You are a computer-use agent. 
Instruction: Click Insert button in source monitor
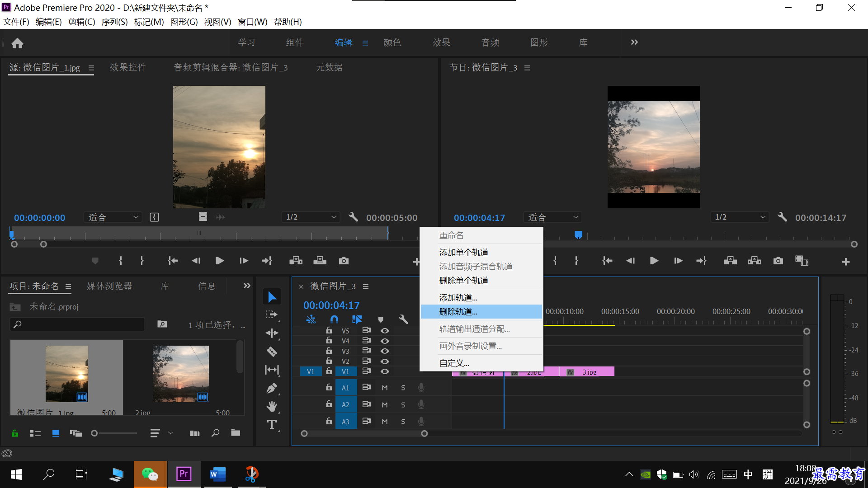(x=296, y=261)
